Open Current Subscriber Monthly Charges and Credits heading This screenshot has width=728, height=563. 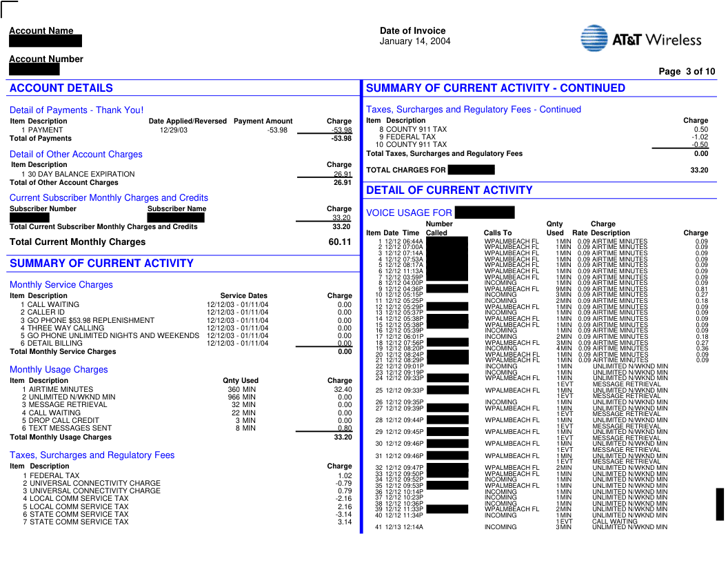point(108,198)
